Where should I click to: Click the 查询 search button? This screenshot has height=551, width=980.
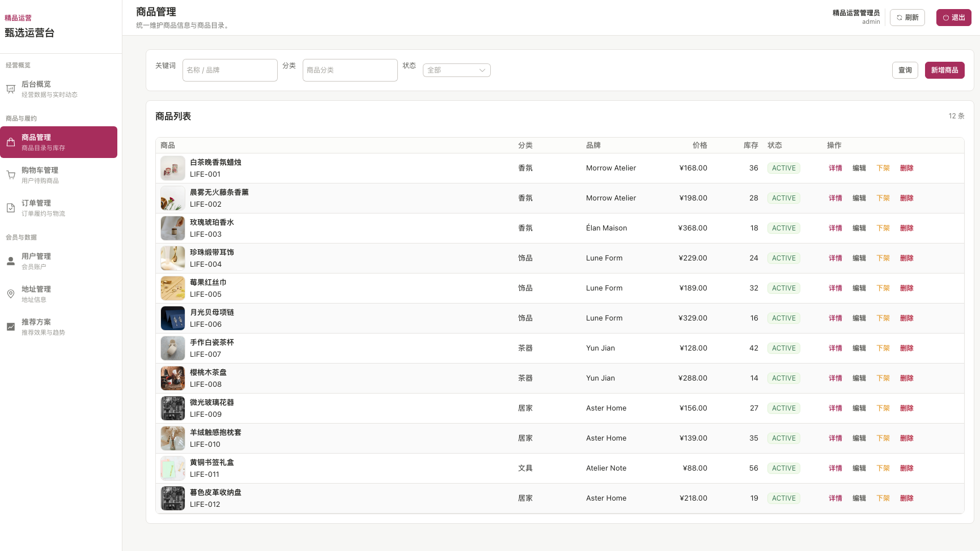[x=905, y=70]
